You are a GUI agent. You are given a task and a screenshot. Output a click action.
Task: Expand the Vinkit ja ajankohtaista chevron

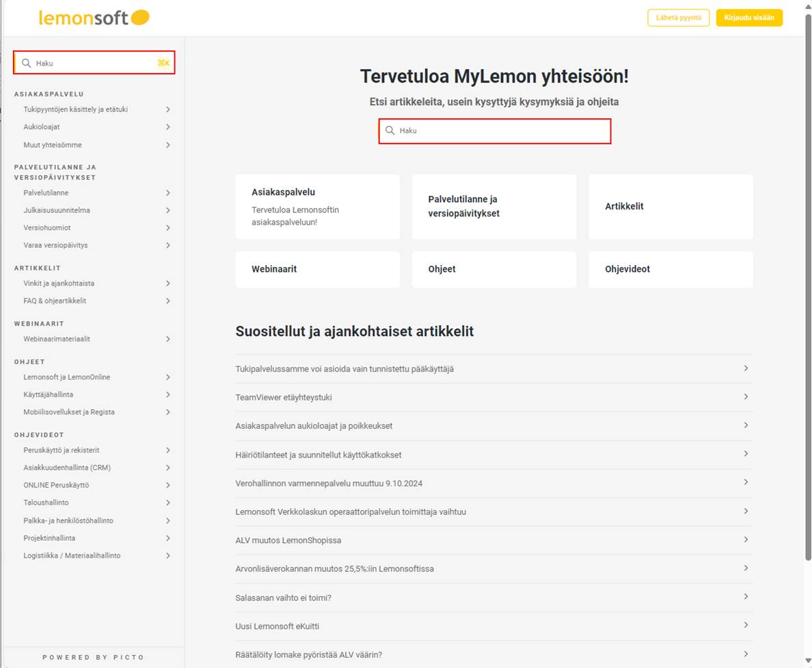[167, 283]
